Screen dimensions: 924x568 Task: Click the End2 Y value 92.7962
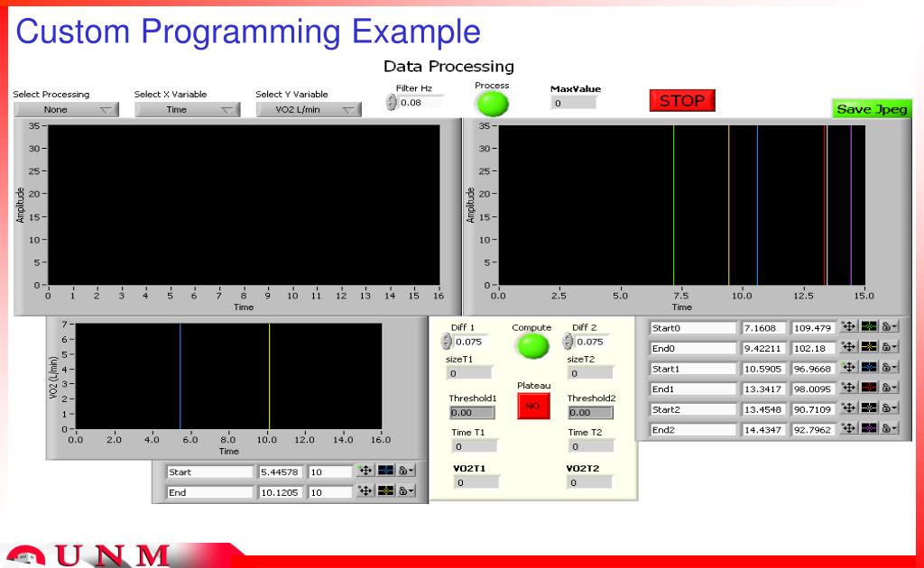point(813,430)
